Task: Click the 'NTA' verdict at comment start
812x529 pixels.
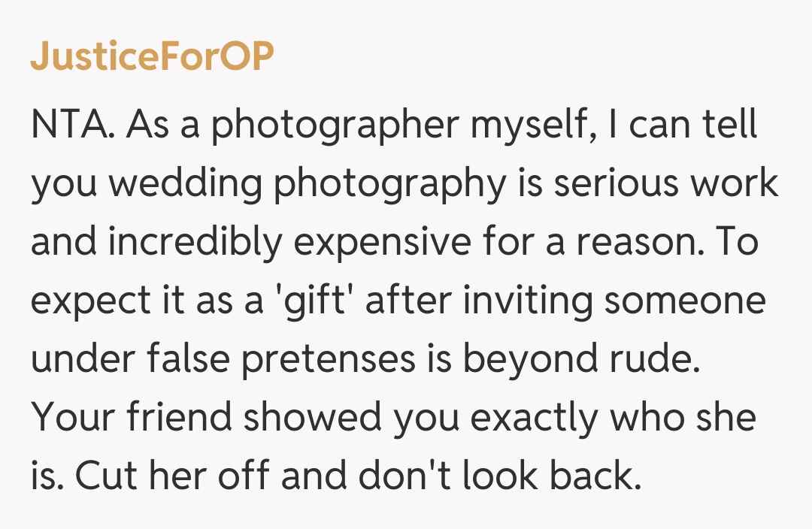Action: pos(72,125)
